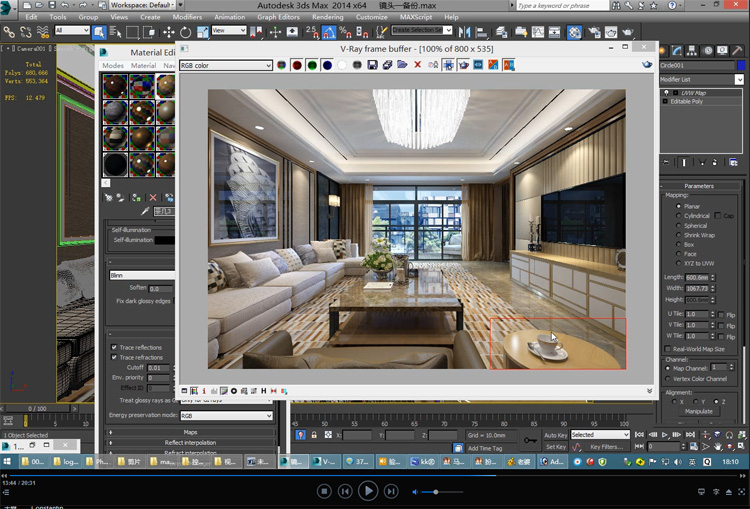This screenshot has width=750, height=509.
Task: Activate the Select Object tool
Action: (99, 32)
